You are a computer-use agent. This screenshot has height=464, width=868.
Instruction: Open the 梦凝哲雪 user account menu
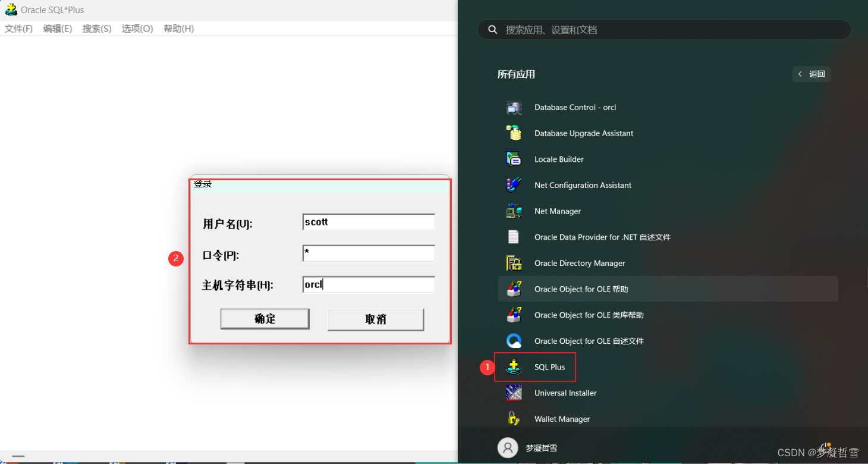(529, 447)
